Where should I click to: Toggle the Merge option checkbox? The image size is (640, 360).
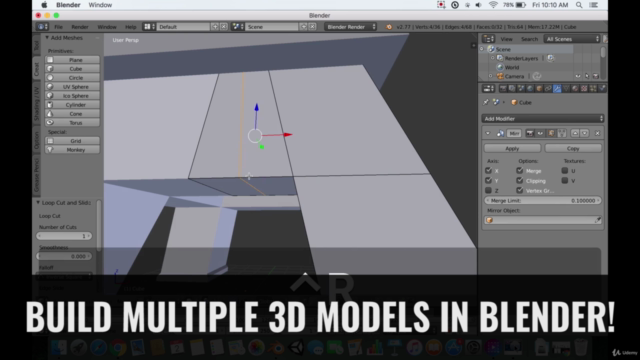click(x=520, y=171)
